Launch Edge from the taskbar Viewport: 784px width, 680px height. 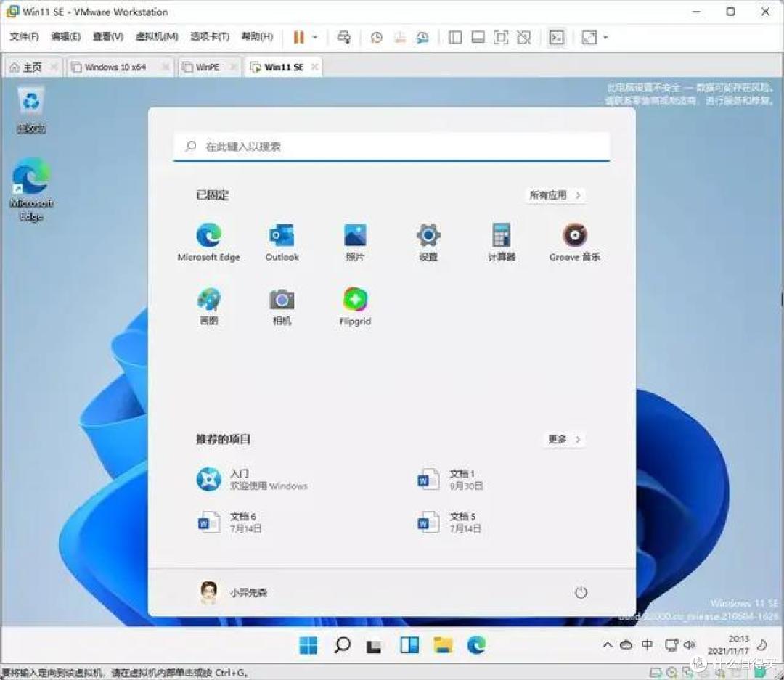[476, 645]
